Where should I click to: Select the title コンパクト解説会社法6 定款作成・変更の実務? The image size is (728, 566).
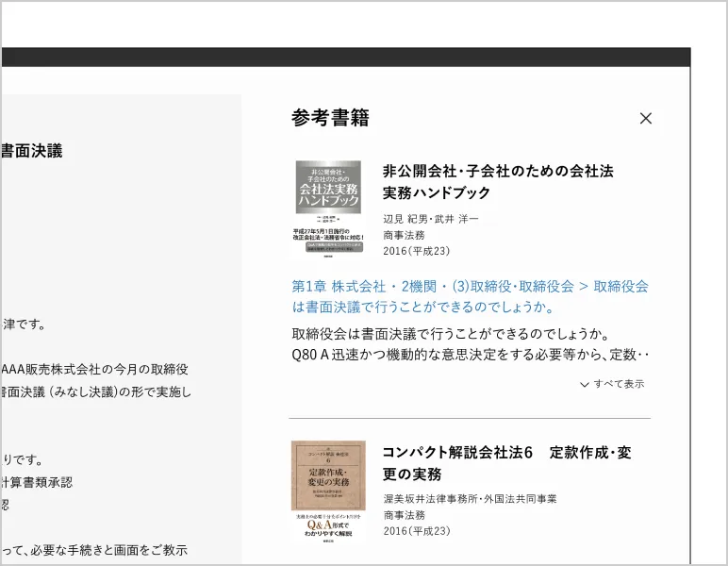507,463
